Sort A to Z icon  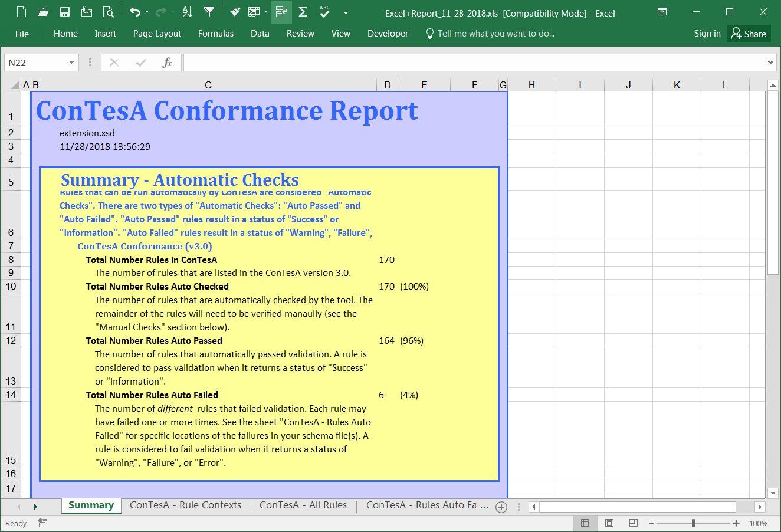click(188, 12)
